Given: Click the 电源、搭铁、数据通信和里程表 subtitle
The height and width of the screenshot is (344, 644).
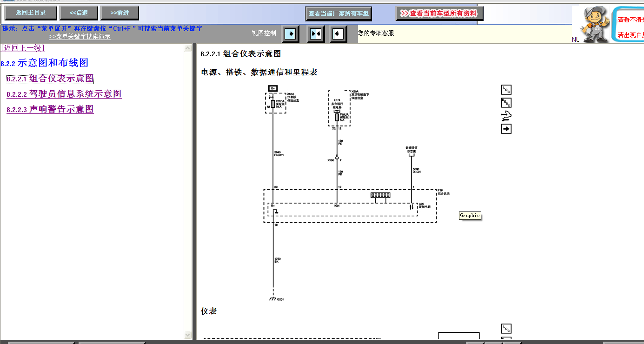Looking at the screenshot, I should coord(259,72).
